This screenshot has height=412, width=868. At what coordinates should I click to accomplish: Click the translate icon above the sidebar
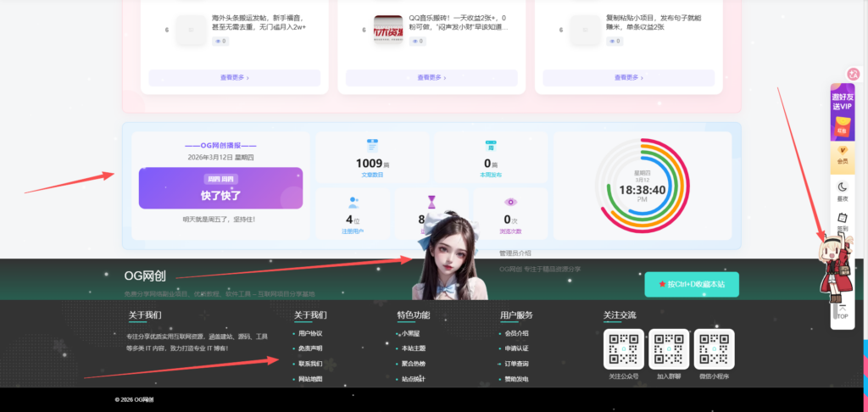(853, 75)
